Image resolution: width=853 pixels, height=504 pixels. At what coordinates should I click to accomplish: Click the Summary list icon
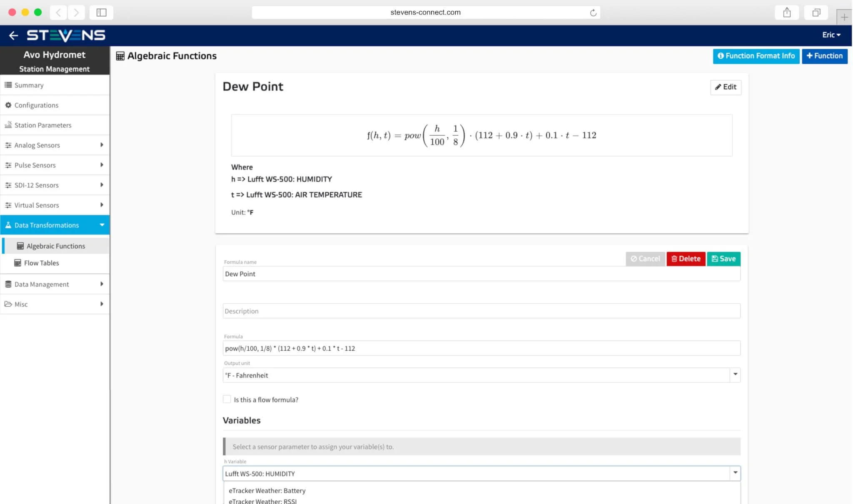(x=8, y=85)
